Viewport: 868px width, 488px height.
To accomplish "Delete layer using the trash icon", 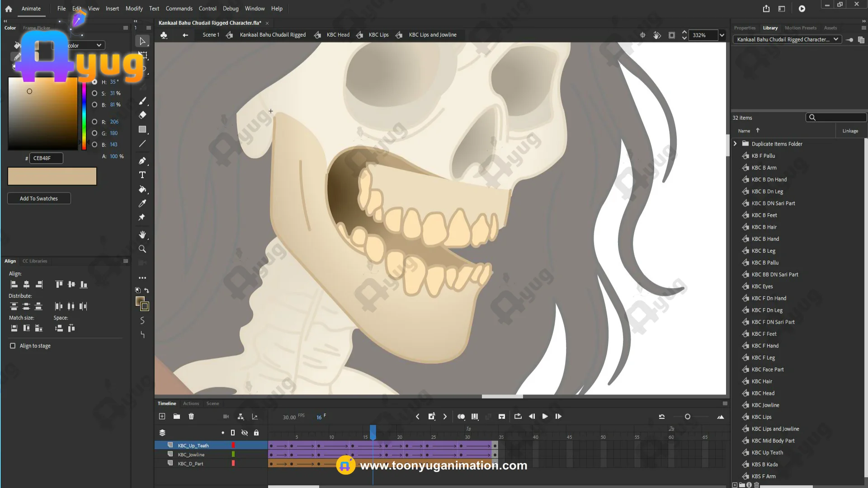I will click(x=191, y=417).
